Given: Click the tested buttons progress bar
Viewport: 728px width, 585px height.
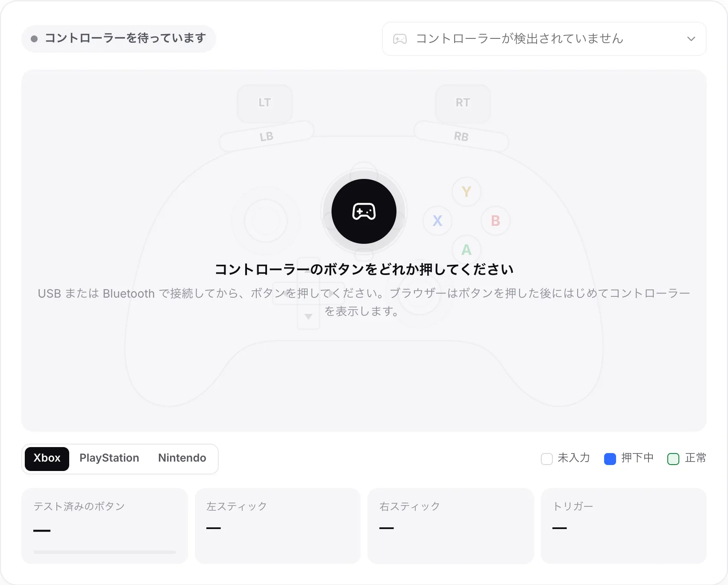Looking at the screenshot, I should [105, 552].
